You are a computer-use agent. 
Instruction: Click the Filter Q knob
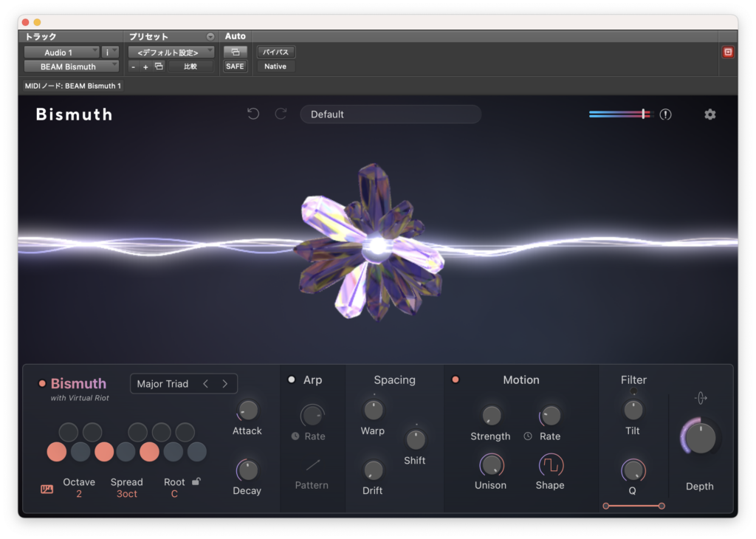point(633,470)
